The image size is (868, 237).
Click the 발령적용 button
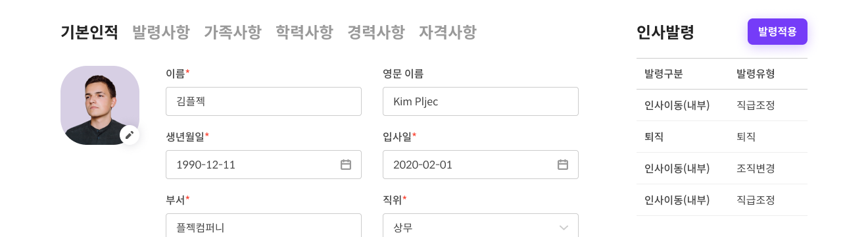(777, 32)
